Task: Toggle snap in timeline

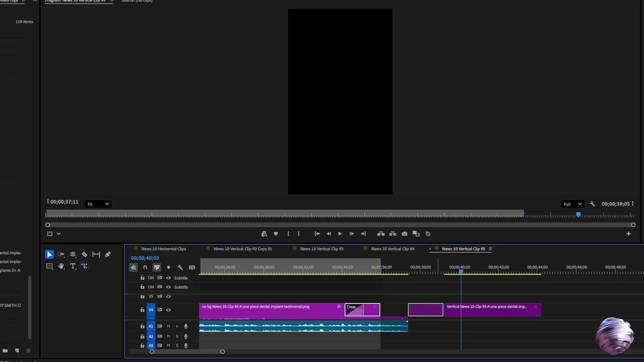Action: coord(145,267)
